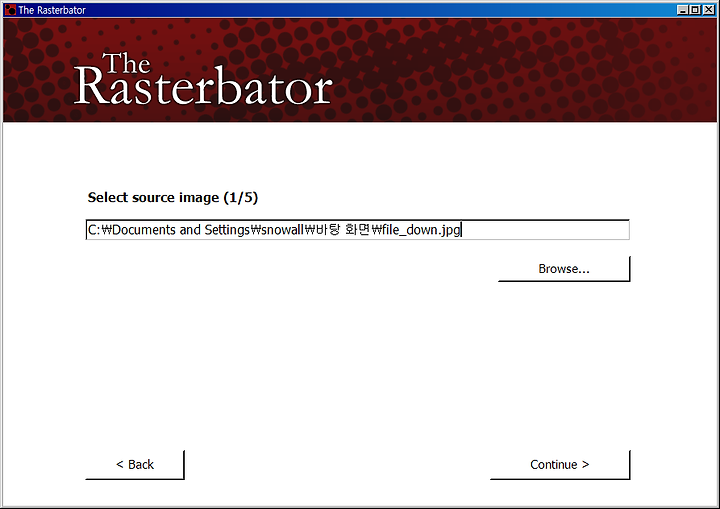Image resolution: width=720 pixels, height=509 pixels.
Task: Return to previous step with < Back
Action: [x=135, y=465]
